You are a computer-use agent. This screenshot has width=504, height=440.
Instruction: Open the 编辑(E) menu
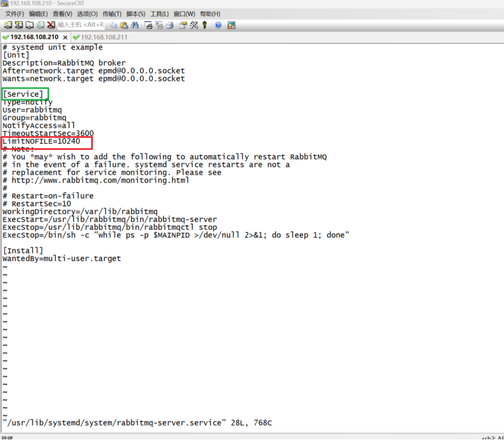pyautogui.click(x=38, y=14)
